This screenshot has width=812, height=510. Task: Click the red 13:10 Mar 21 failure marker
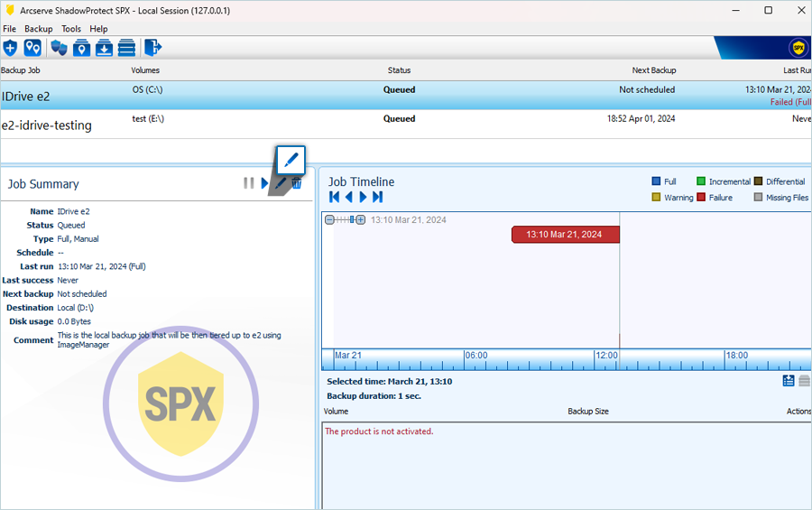[x=565, y=235]
